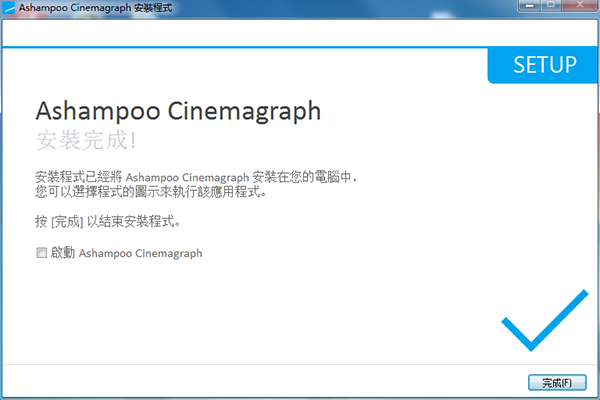Screen dimensions: 600x400
Task: Minimize the setup window
Action: coord(530,5)
